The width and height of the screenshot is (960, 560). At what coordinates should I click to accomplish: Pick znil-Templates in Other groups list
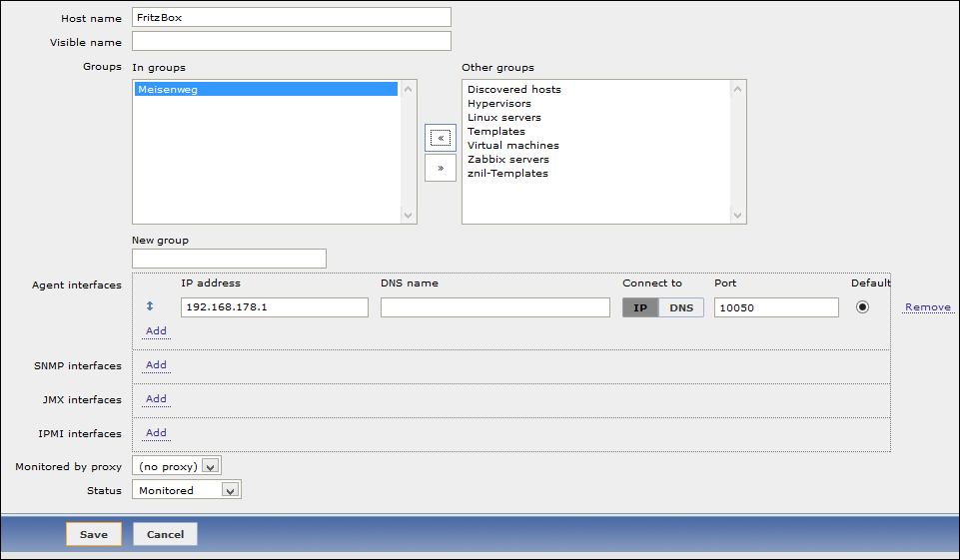point(507,174)
